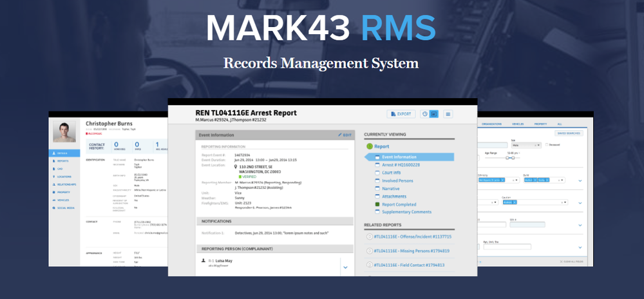Click circle icon beside Missing Persons #1794819
644x299 pixels.
(x=369, y=251)
